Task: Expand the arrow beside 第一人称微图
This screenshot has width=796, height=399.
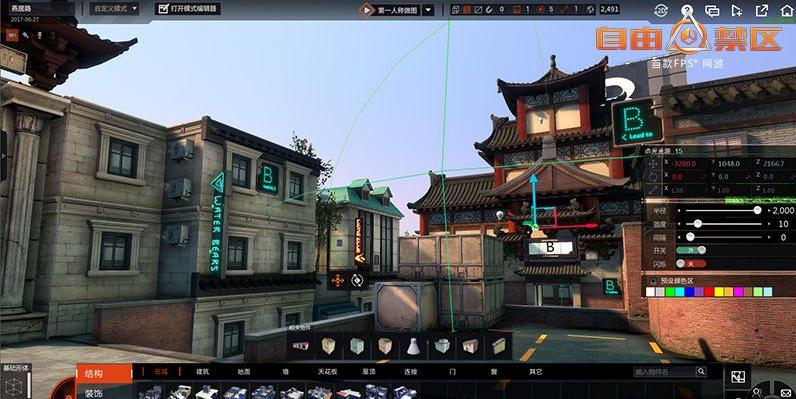Action: 428,10
